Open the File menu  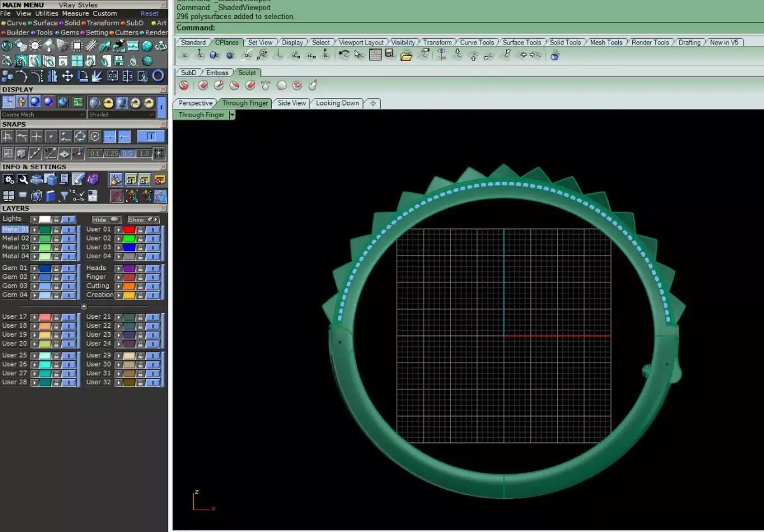pos(6,13)
